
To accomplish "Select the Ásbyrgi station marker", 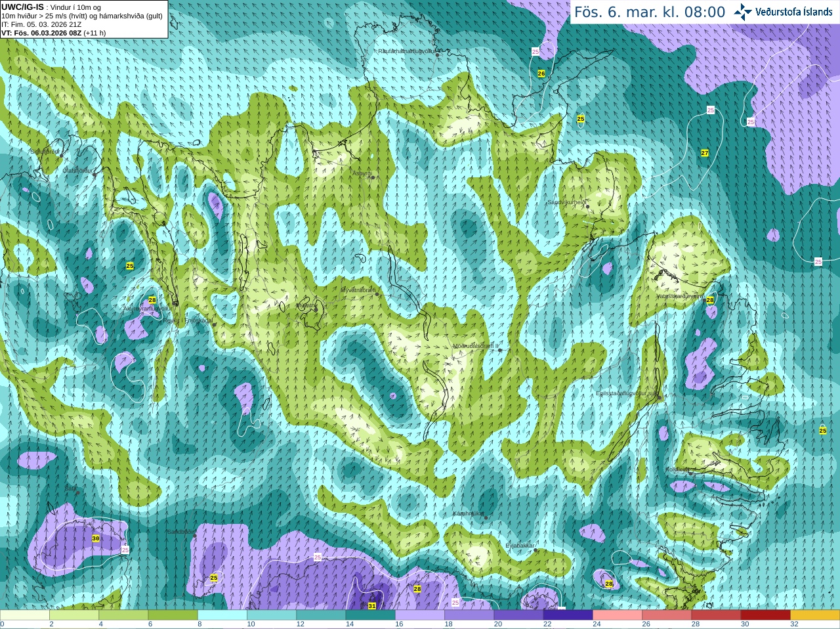I will click(x=372, y=177).
